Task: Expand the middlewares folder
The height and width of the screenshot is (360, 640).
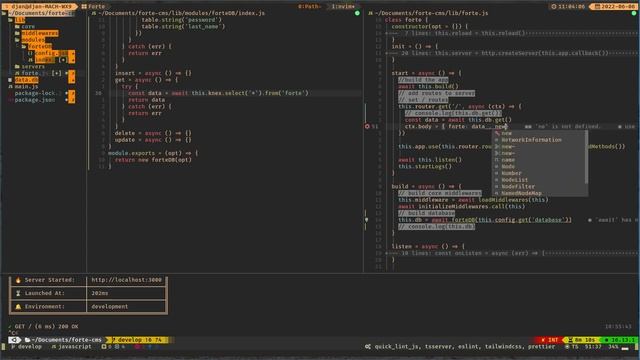Action: point(40,33)
